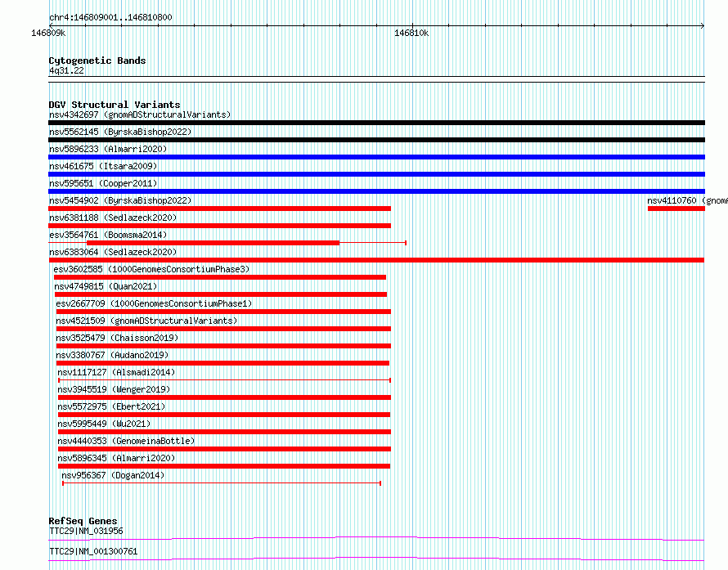Click the red bar for nsv5454902
This screenshot has width=728, height=570.
pos(219,209)
